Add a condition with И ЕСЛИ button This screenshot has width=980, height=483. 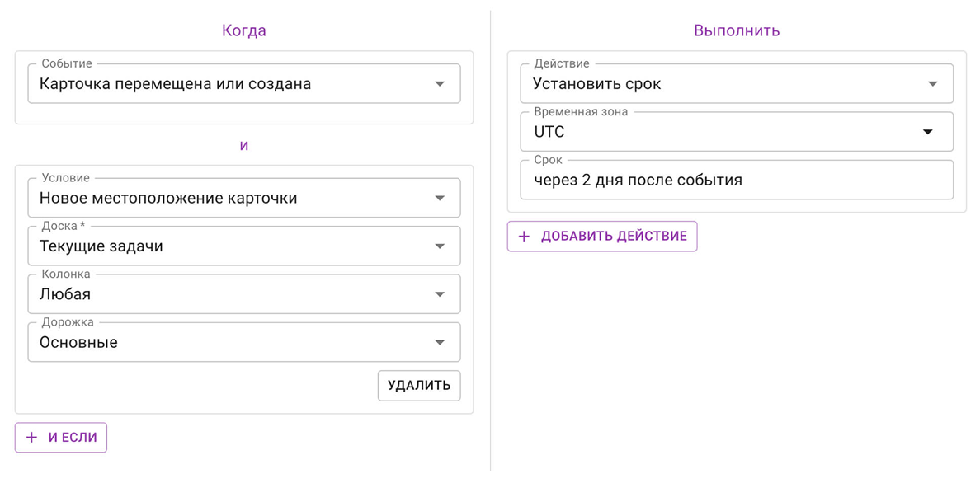[61, 438]
